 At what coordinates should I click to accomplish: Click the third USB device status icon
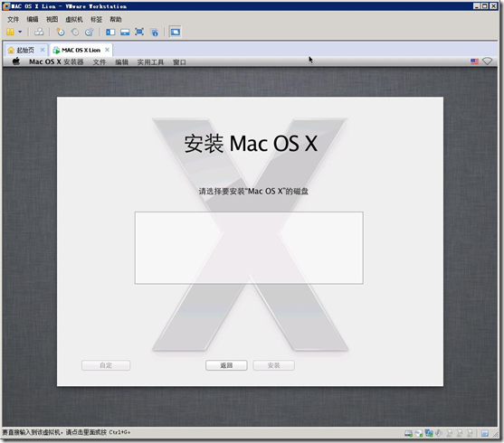[x=470, y=433]
